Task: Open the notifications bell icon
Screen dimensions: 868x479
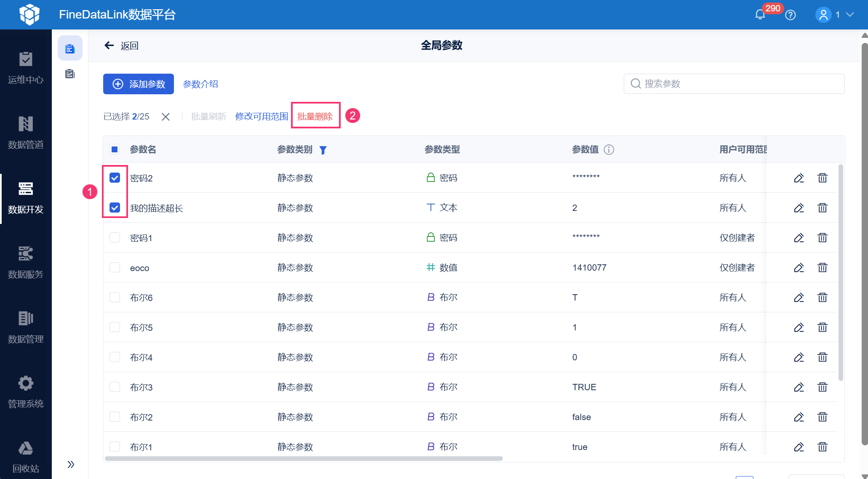Action: (760, 15)
